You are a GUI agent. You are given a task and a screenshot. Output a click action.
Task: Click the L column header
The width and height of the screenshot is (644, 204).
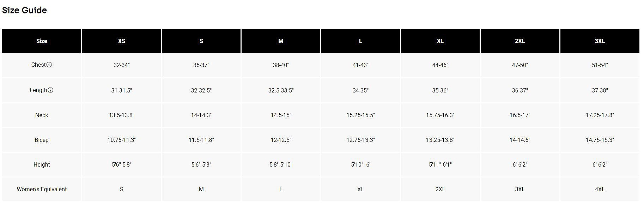point(360,41)
